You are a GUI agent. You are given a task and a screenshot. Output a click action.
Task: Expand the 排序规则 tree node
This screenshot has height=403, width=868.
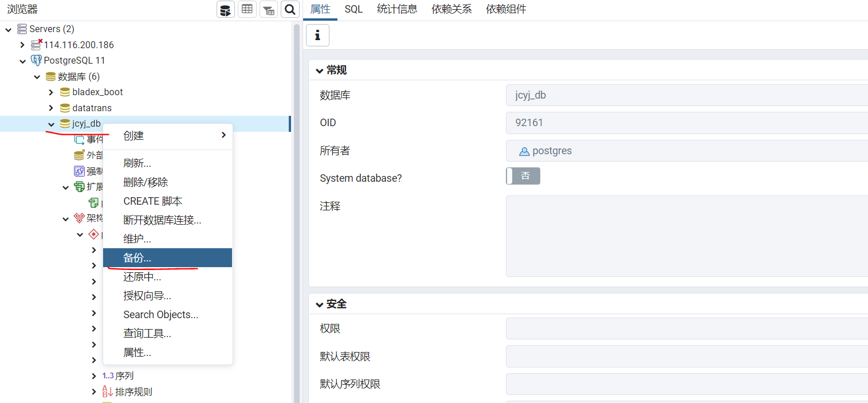click(x=94, y=392)
